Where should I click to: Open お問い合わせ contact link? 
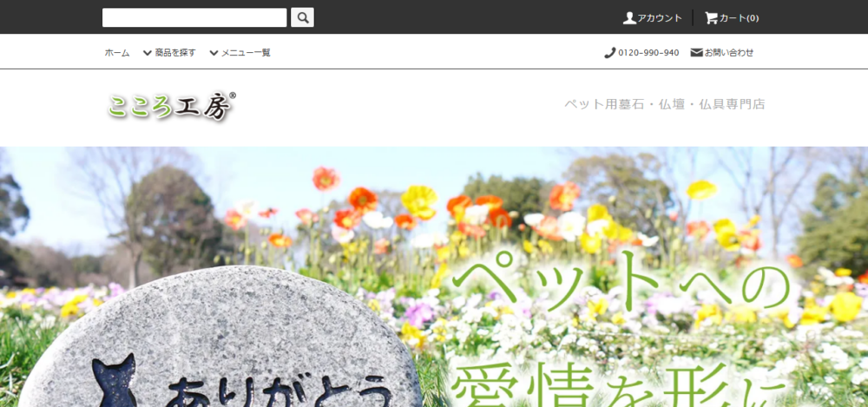(x=729, y=53)
